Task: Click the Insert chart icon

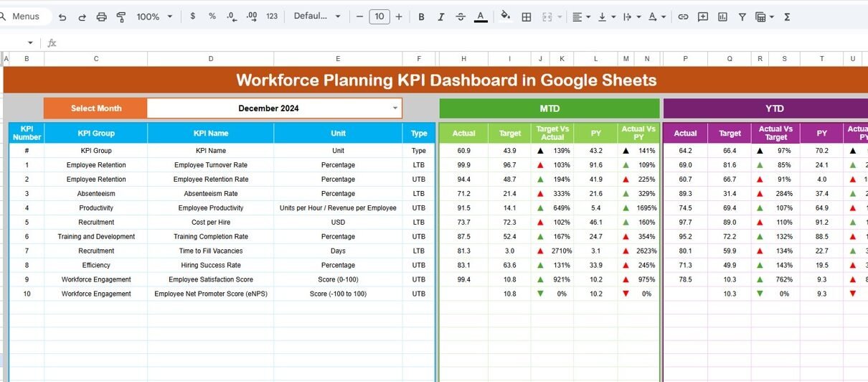Action: point(722,17)
